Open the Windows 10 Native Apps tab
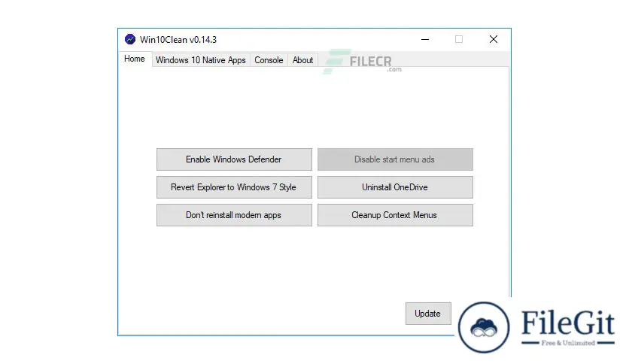Viewport: 629px width, 364px height. click(201, 60)
